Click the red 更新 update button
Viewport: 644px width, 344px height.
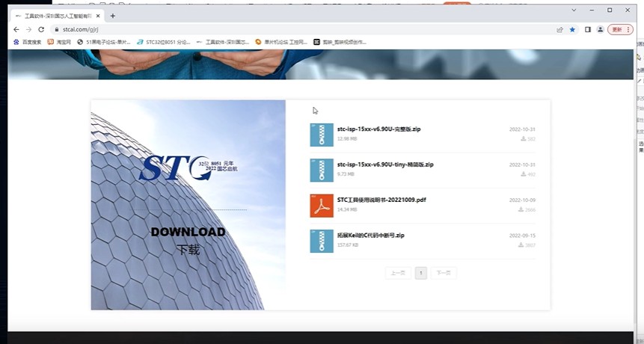pos(620,30)
